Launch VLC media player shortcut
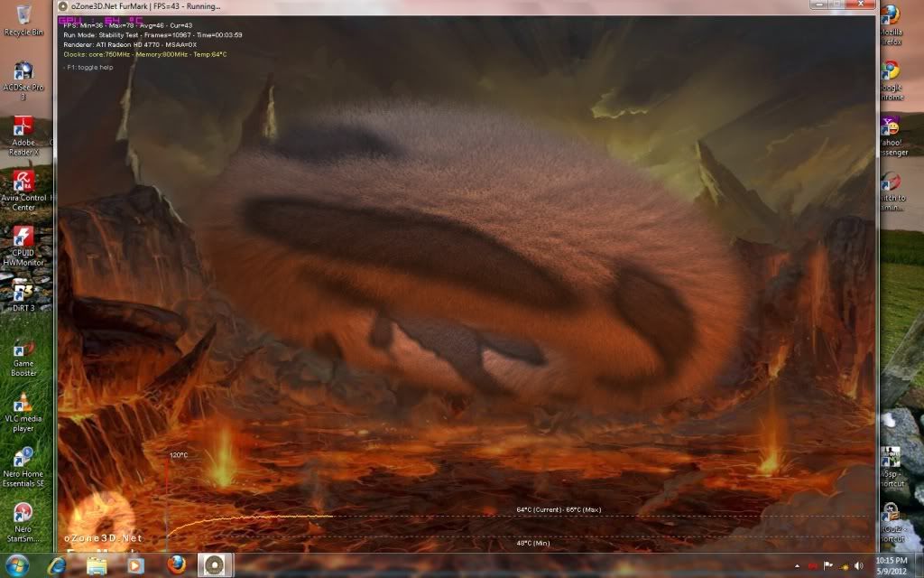Viewport: 924px width, 578px height. [x=23, y=412]
